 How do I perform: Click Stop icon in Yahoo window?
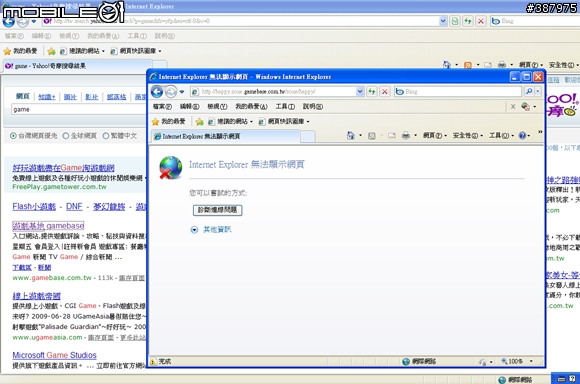coord(481,21)
